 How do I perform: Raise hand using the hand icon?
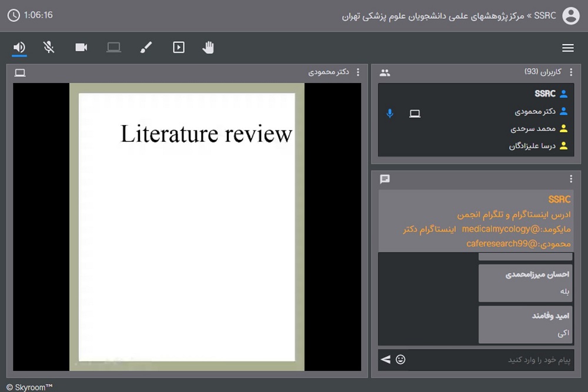208,48
